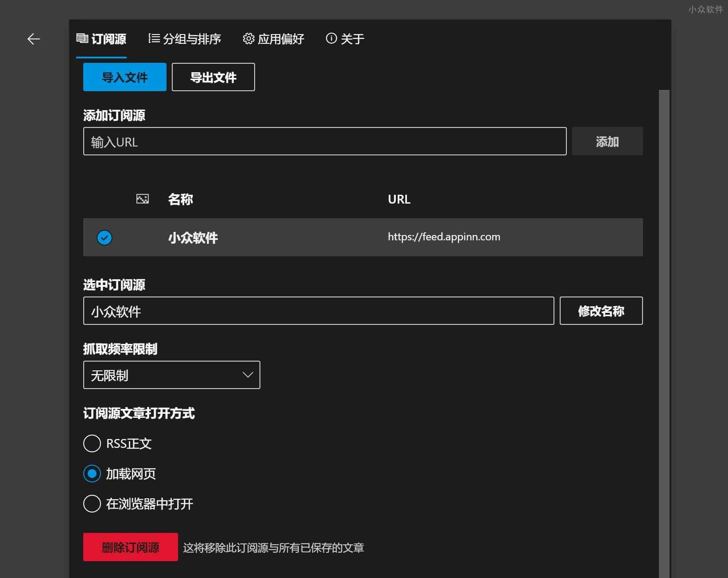
Task: Select the RSS正文 radio option
Action: tap(118, 443)
